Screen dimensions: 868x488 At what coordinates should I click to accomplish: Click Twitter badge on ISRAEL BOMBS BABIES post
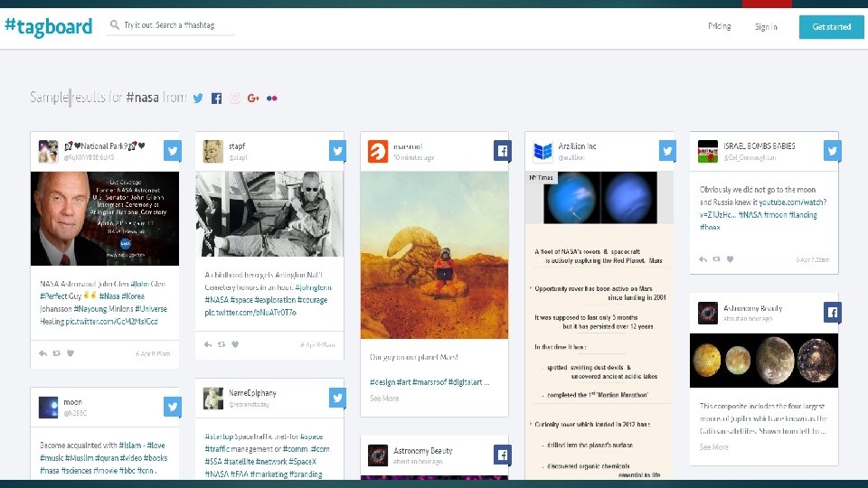(832, 151)
